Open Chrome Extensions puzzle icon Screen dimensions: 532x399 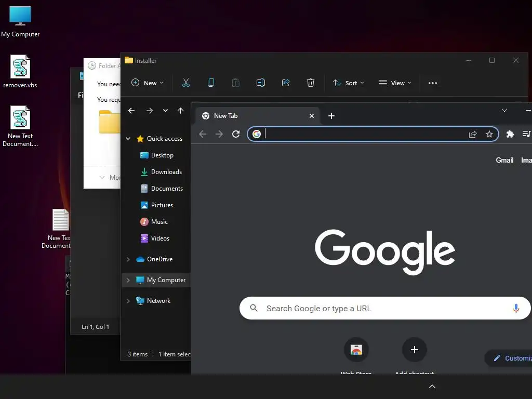(510, 134)
